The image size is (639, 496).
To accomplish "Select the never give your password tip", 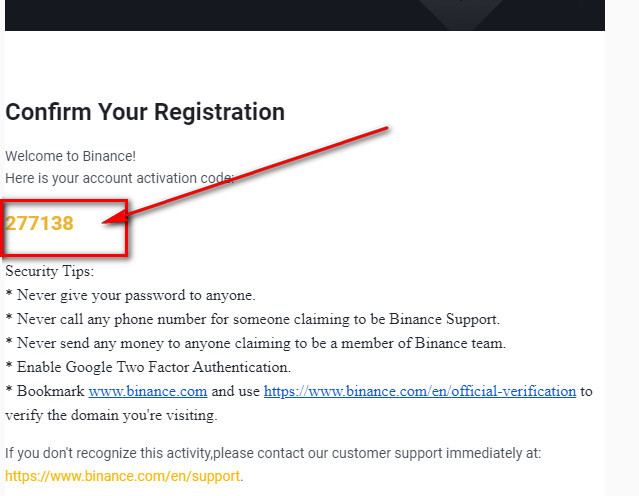I will point(131,295).
